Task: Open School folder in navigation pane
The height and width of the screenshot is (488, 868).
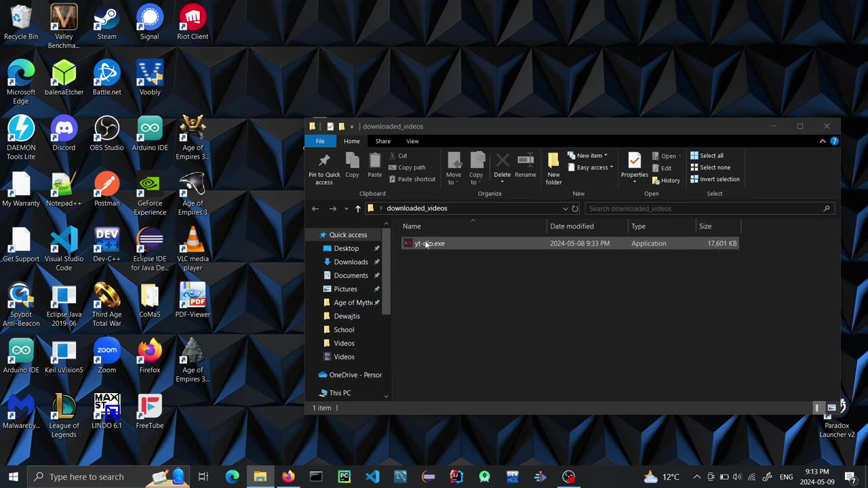Action: 344,329
